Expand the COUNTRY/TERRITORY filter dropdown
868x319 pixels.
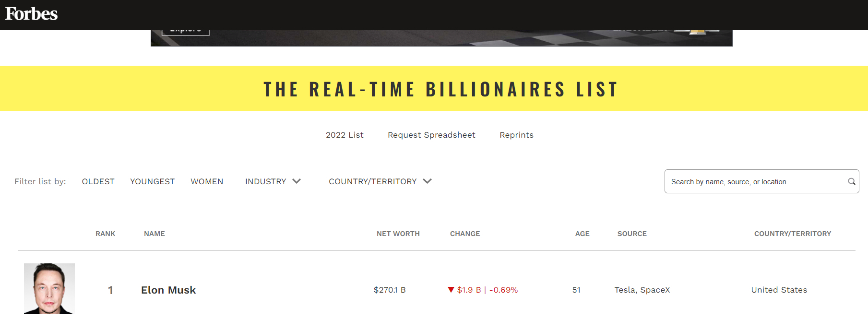380,181
